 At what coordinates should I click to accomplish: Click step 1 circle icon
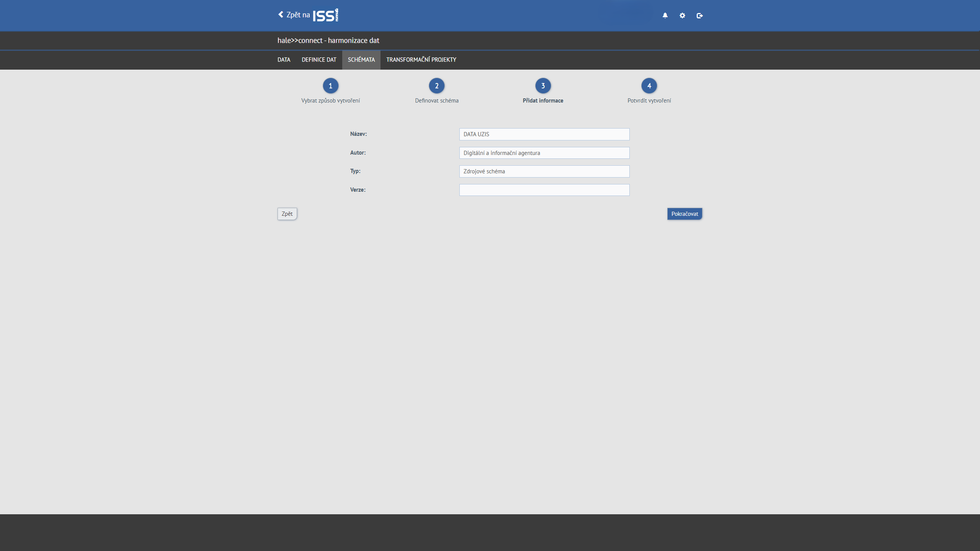pyautogui.click(x=330, y=86)
